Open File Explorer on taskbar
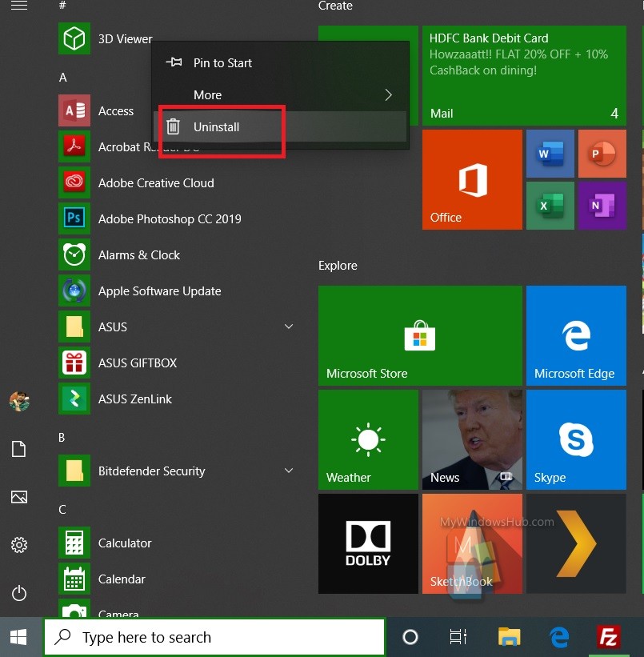644x657 pixels. click(x=509, y=637)
